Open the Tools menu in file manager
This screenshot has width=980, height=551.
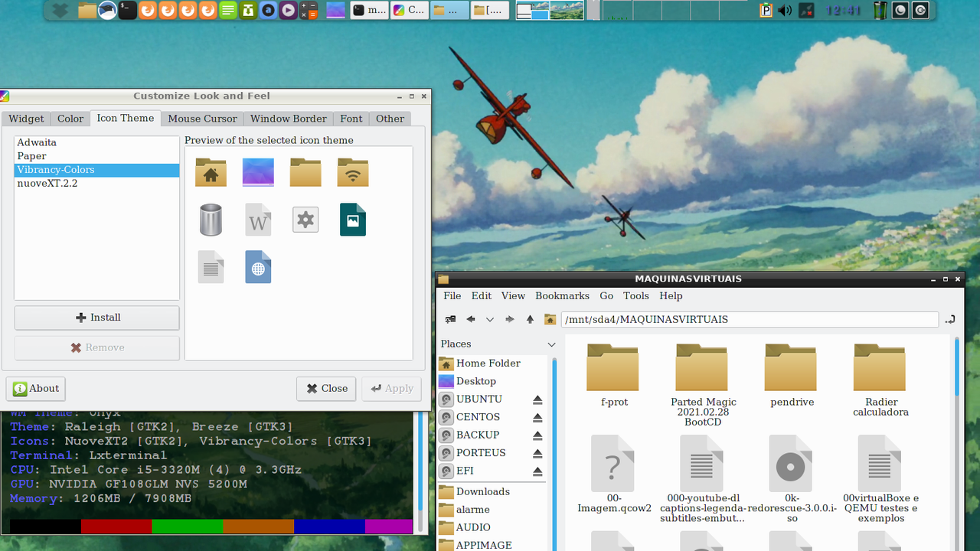635,296
